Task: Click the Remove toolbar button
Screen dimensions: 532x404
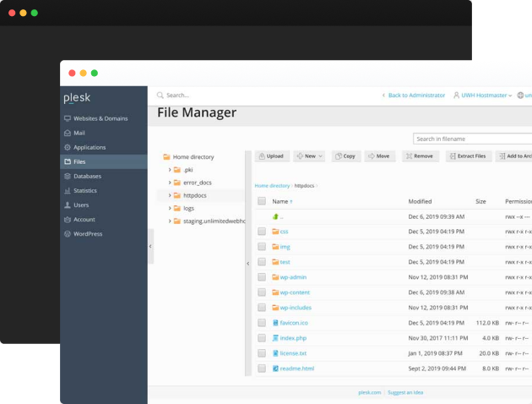Action: pos(421,156)
